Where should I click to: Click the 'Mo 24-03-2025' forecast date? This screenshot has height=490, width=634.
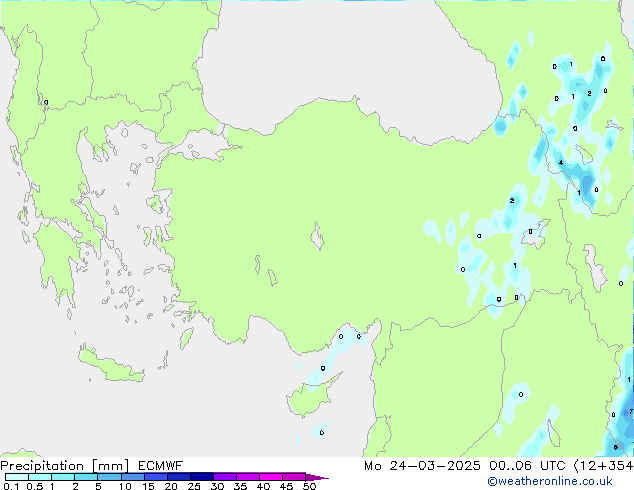tap(422, 466)
